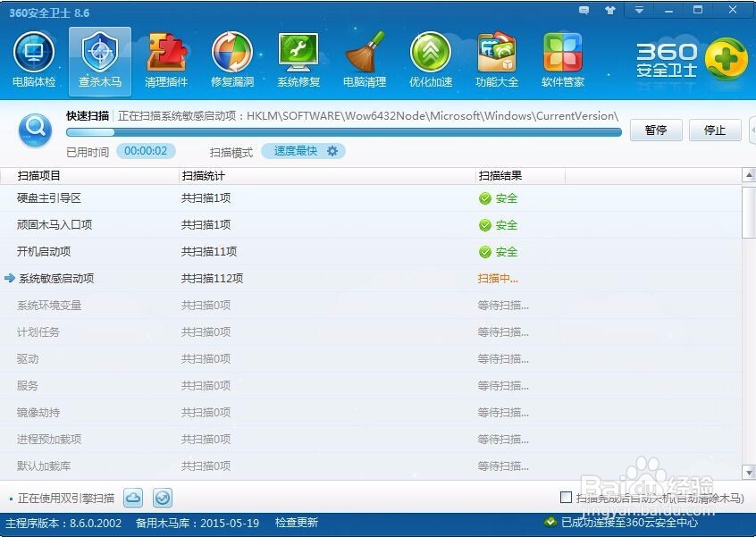Open 软件管家 software manager icon
Image resolution: width=756 pixels, height=537 pixels.
point(563,60)
